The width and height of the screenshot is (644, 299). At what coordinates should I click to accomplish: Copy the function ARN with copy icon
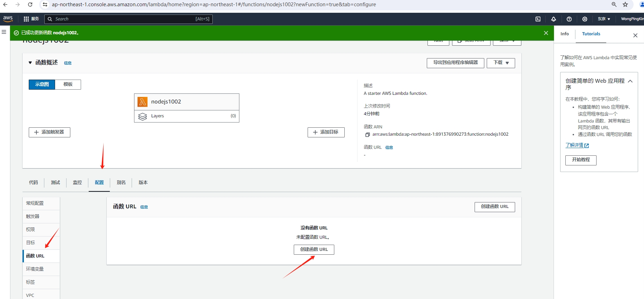pos(368,135)
